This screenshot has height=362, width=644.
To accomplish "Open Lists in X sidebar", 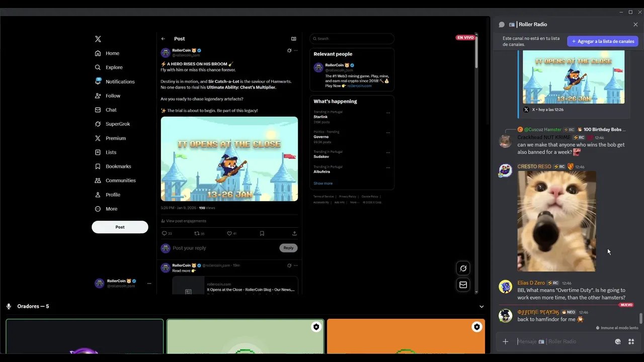I will coord(106,152).
